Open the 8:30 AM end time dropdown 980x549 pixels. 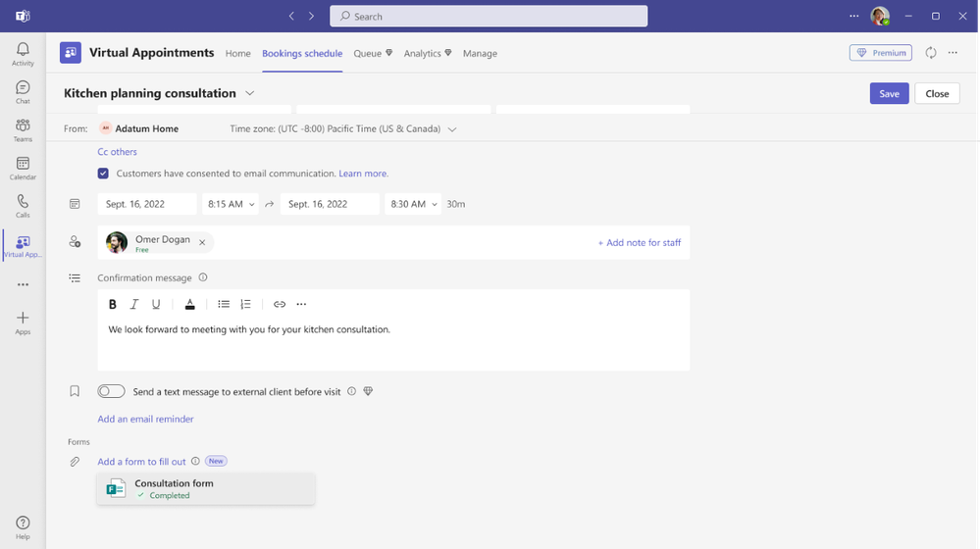(412, 204)
